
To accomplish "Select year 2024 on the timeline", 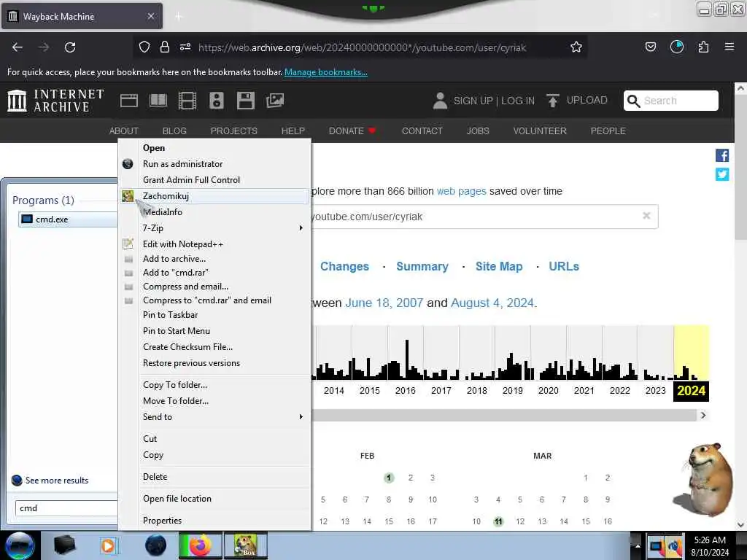I will 692,391.
